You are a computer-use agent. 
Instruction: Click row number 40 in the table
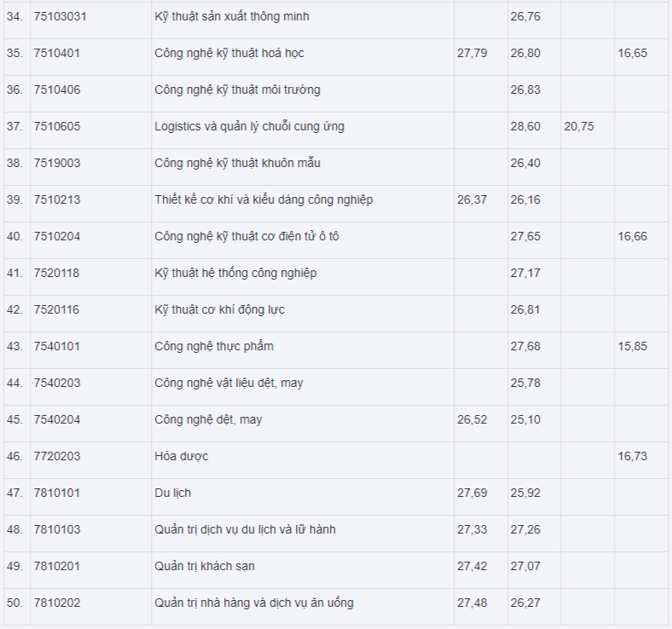pyautogui.click(x=14, y=236)
